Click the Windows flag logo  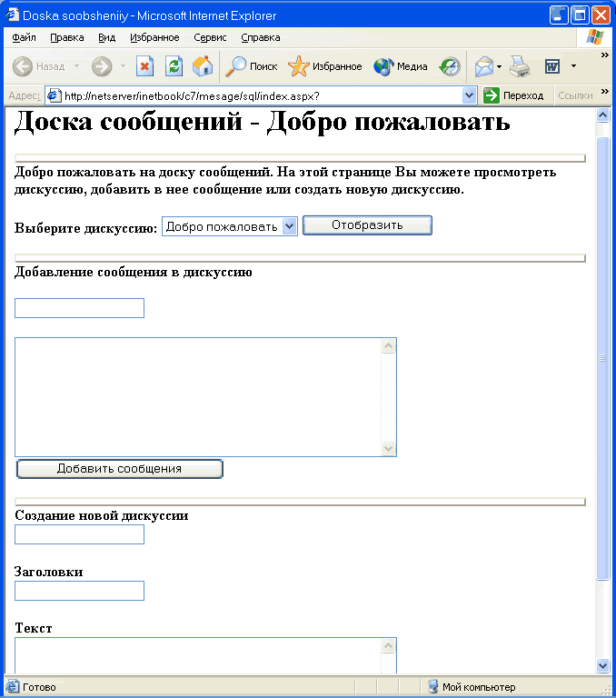(x=595, y=37)
